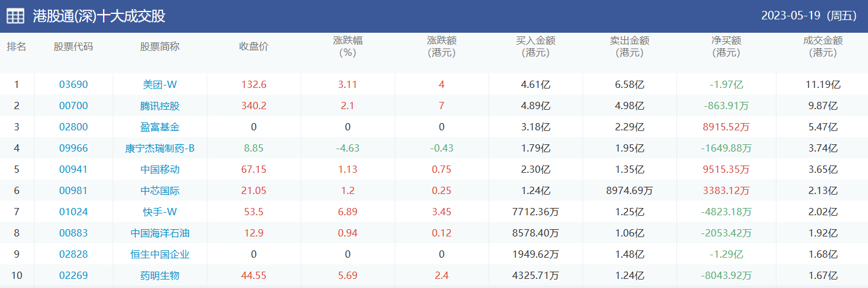The width and height of the screenshot is (868, 288).
Task: Click the 净买额 column header
Action: pos(726,47)
